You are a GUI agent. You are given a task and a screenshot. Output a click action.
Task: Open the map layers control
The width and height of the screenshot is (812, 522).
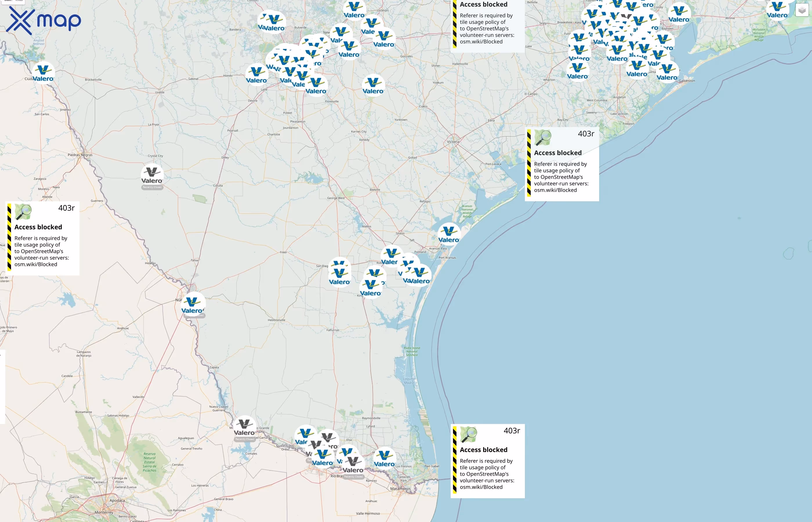[x=802, y=10]
